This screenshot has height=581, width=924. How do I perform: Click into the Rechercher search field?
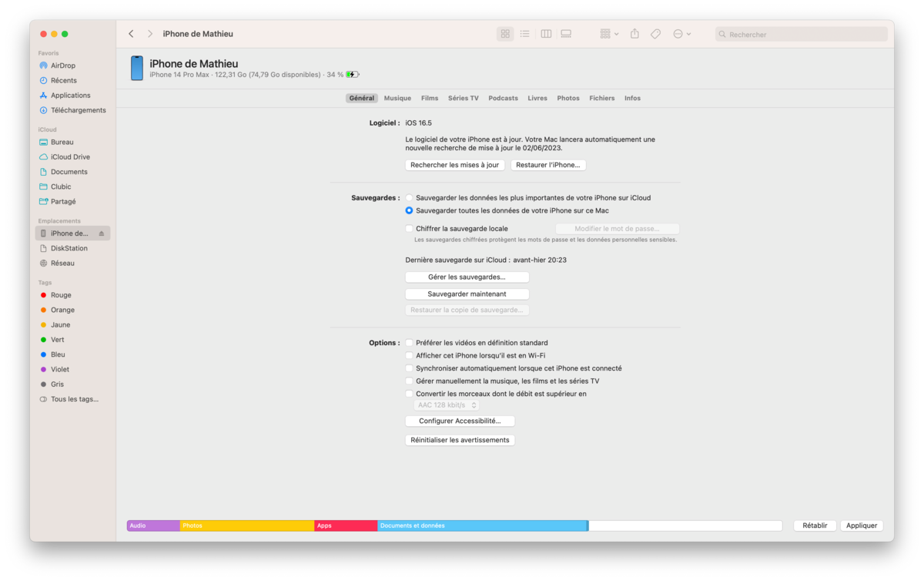click(801, 35)
